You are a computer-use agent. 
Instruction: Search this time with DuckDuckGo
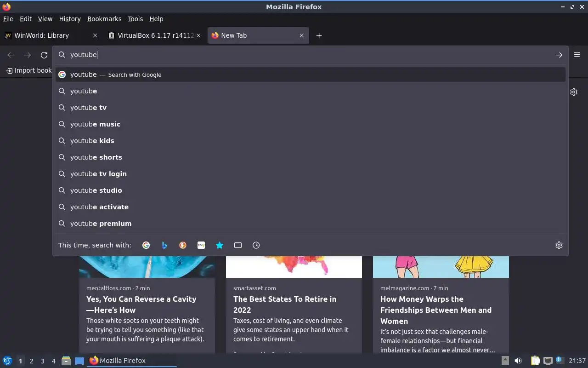(183, 245)
